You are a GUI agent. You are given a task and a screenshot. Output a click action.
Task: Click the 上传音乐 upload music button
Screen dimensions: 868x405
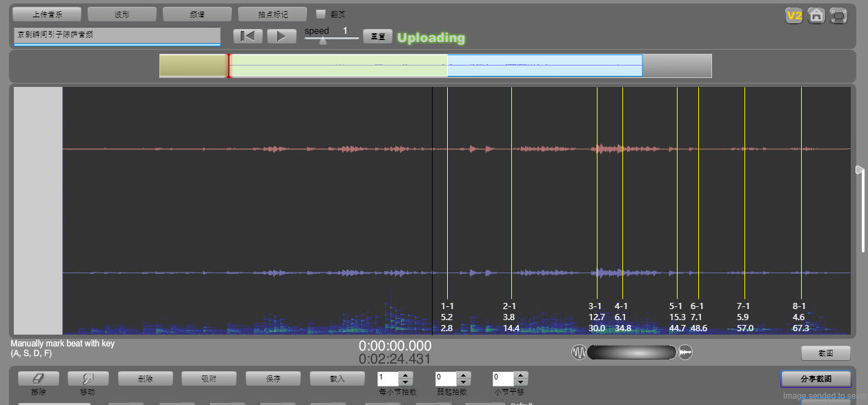pyautogui.click(x=46, y=14)
